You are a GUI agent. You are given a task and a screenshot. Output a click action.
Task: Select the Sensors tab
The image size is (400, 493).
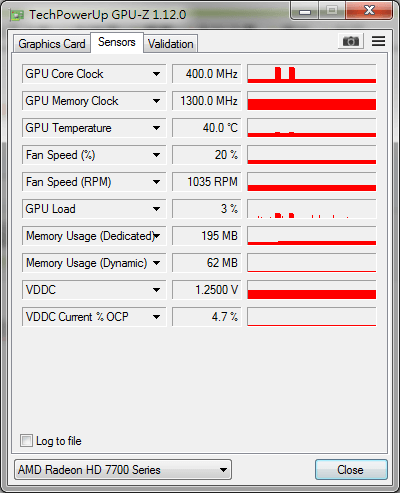pyautogui.click(x=117, y=42)
